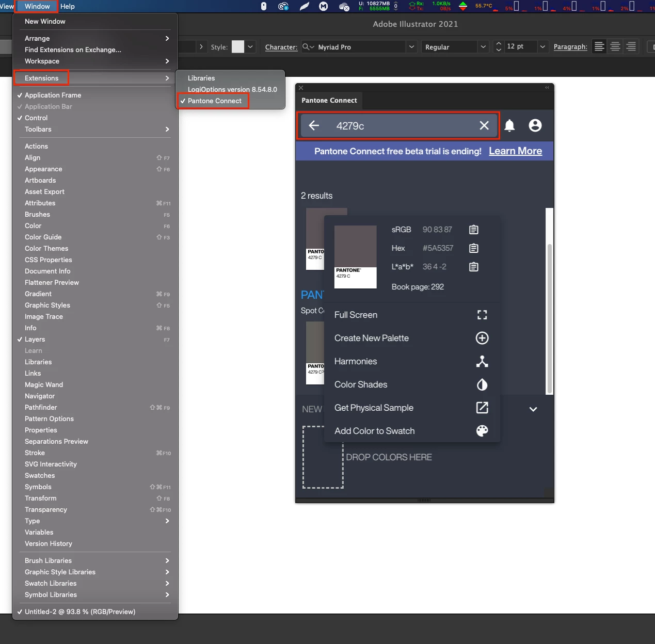The image size is (655, 644).
Task: Click the Create New Palette plus icon
Action: tap(482, 338)
